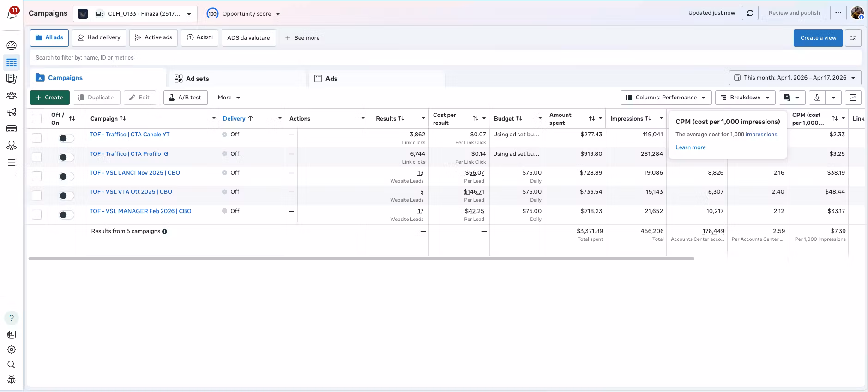
Task: Switch to the Active ads view
Action: point(153,38)
